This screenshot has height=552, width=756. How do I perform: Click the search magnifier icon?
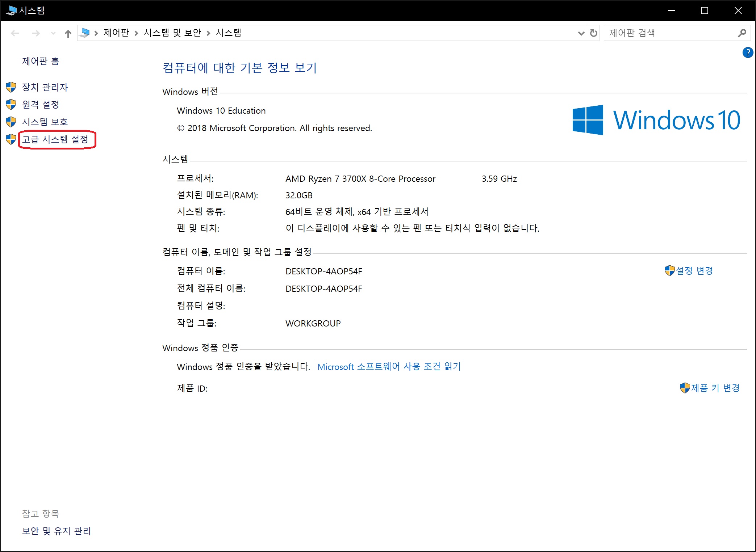click(x=742, y=33)
